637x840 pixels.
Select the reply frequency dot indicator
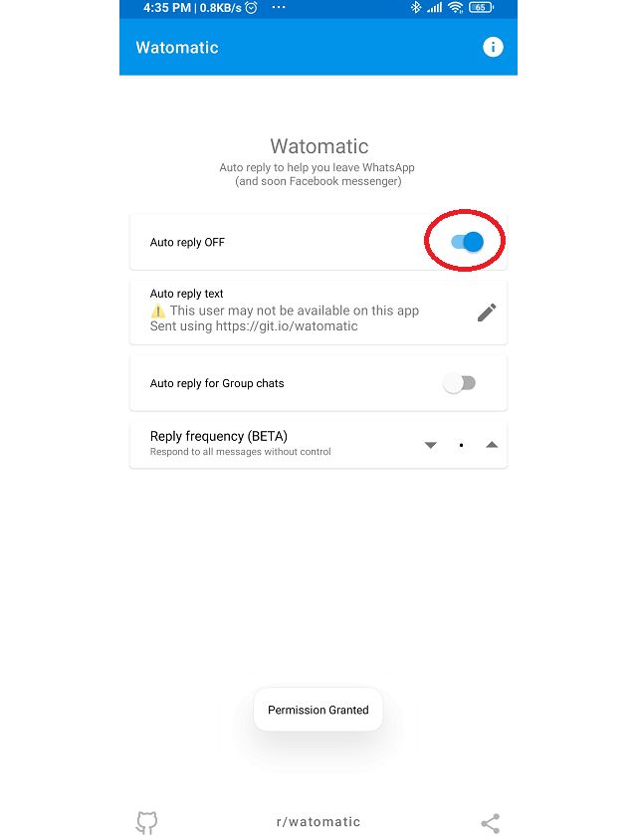pos(461,445)
